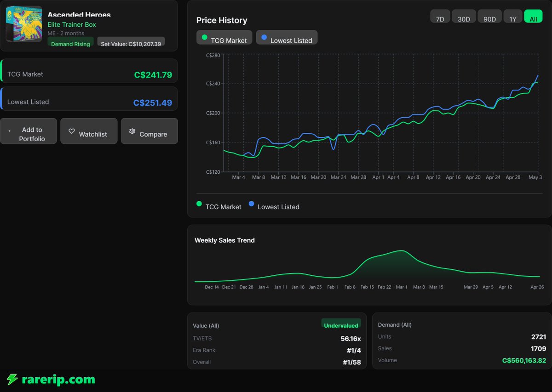The width and height of the screenshot is (552, 392).
Task: Click the rarerip.com link
Action: click(x=58, y=380)
